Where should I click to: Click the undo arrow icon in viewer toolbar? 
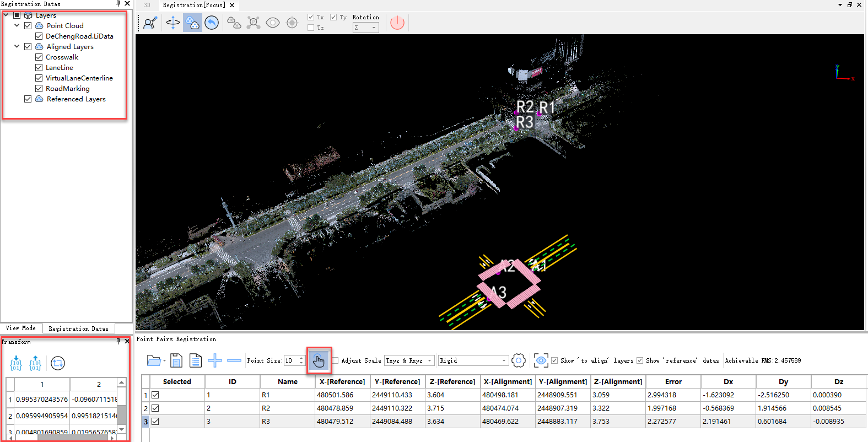pyautogui.click(x=212, y=23)
